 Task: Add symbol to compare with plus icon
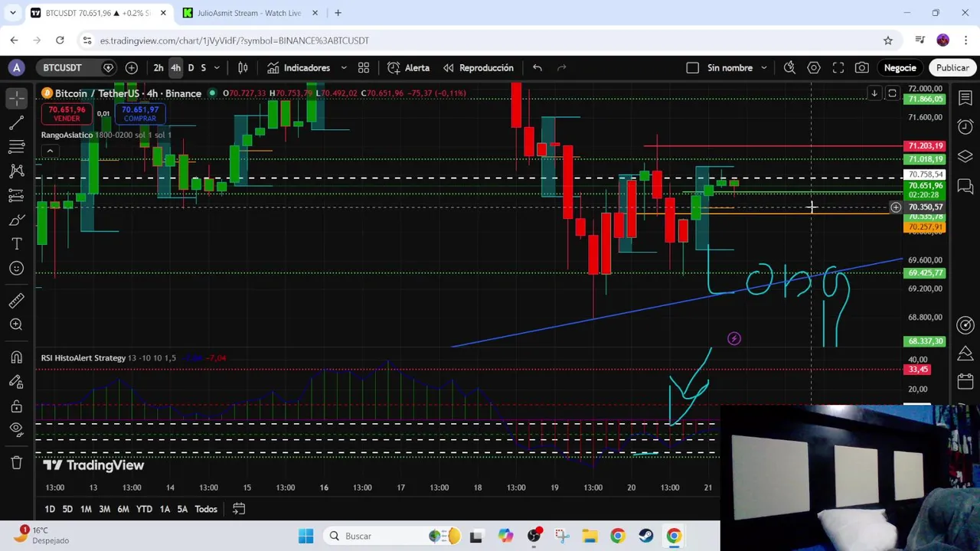click(131, 67)
